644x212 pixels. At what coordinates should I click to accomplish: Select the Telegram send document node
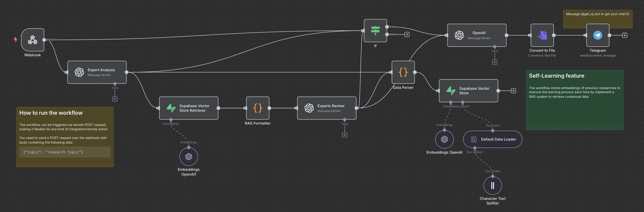[x=597, y=35]
